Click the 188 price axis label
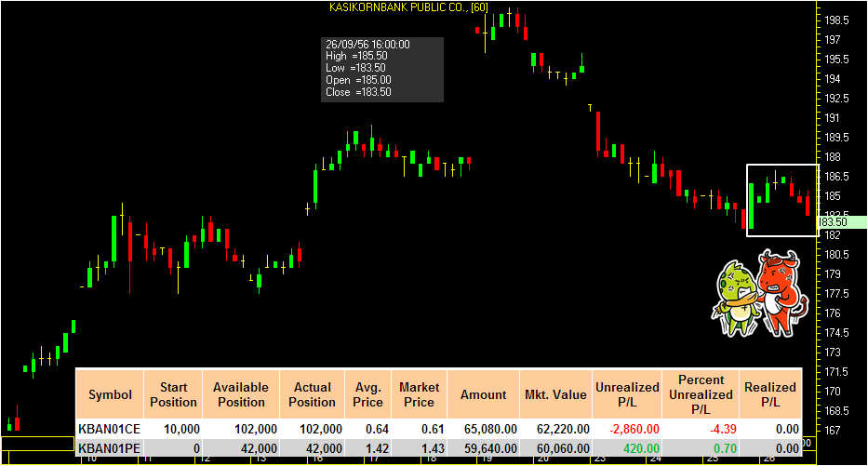 pyautogui.click(x=833, y=156)
